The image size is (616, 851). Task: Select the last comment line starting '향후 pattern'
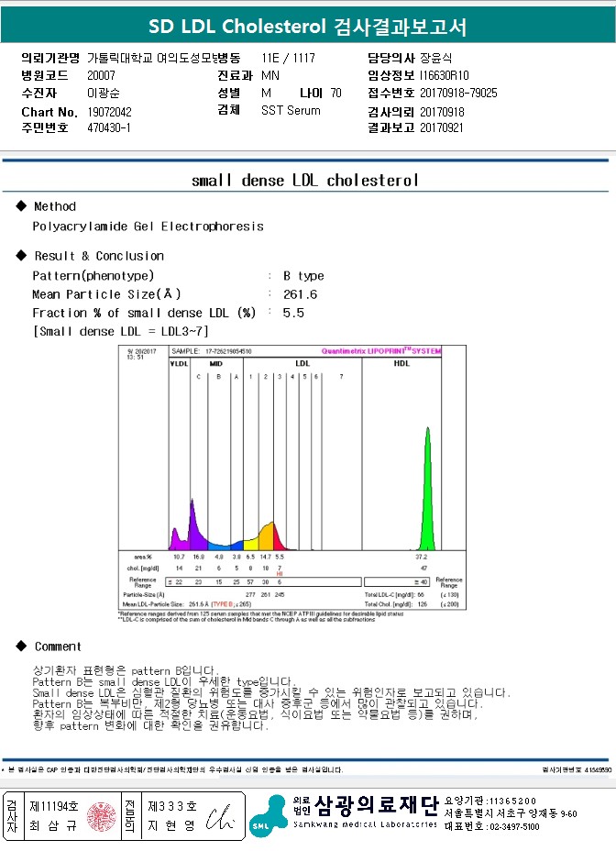pyautogui.click(x=151, y=725)
